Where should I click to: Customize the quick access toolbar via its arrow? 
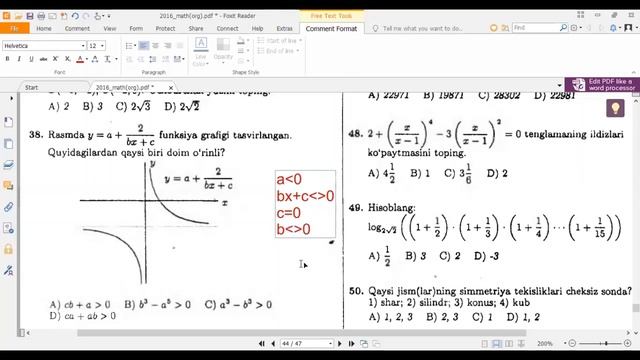point(109,16)
